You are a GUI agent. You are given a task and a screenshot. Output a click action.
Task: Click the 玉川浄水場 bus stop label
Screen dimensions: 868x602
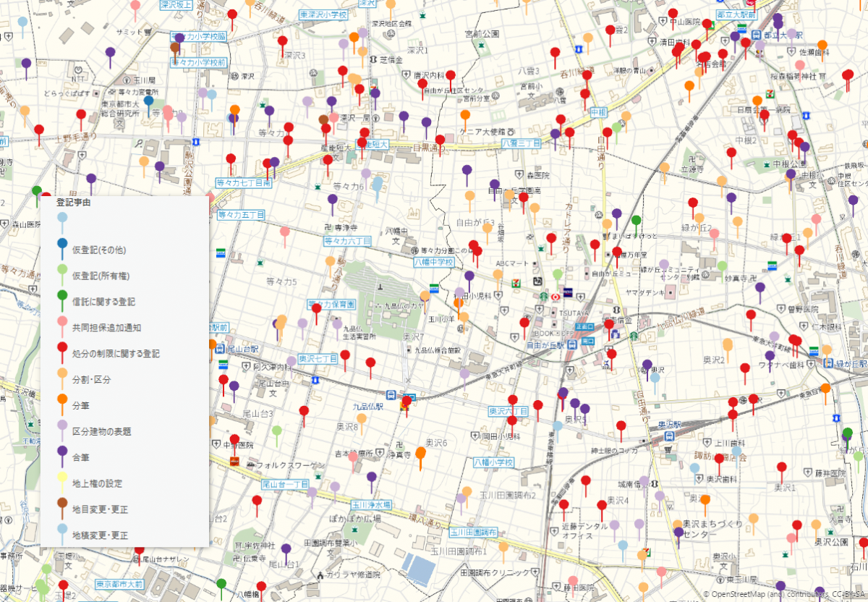372,504
